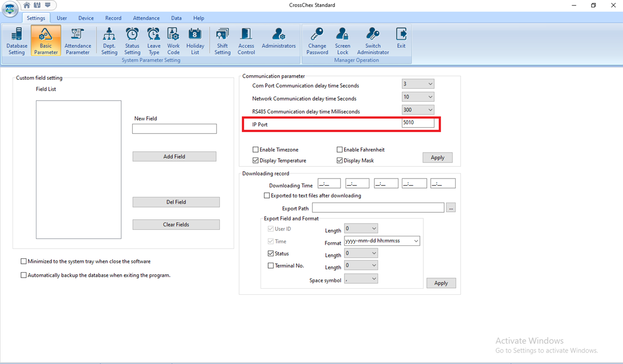This screenshot has width=623, height=364.
Task: Open Com Port delay time dropdown
Action: pos(418,84)
